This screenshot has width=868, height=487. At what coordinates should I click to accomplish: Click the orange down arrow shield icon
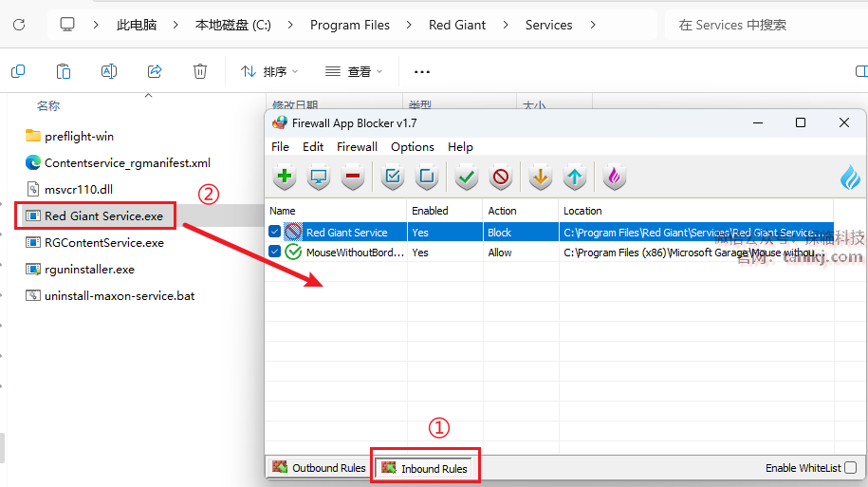coord(541,177)
